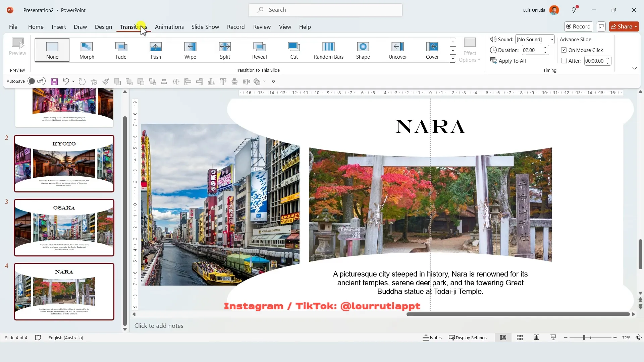
Task: Open Customize Quick Access Toolbar dropdown
Action: coord(273,81)
